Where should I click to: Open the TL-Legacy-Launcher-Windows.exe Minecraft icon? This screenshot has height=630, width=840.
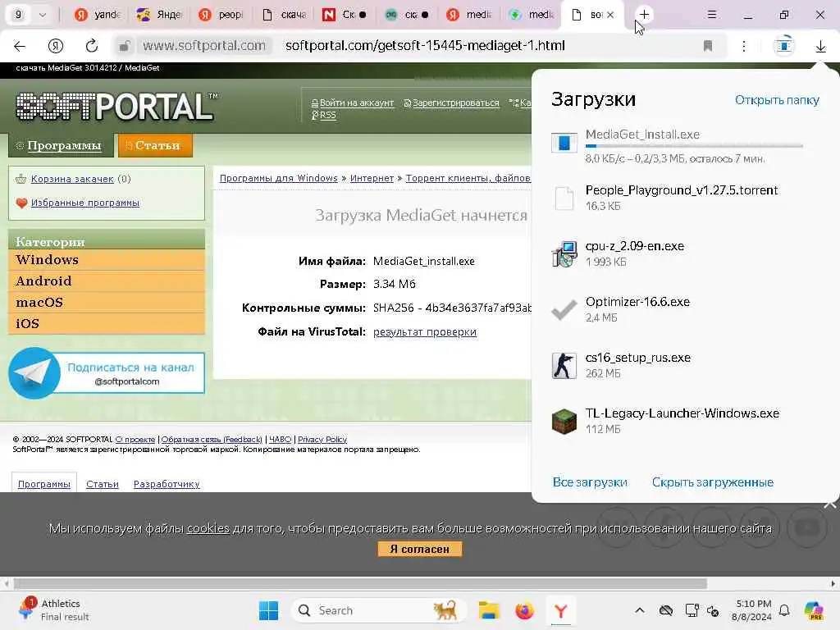click(564, 421)
